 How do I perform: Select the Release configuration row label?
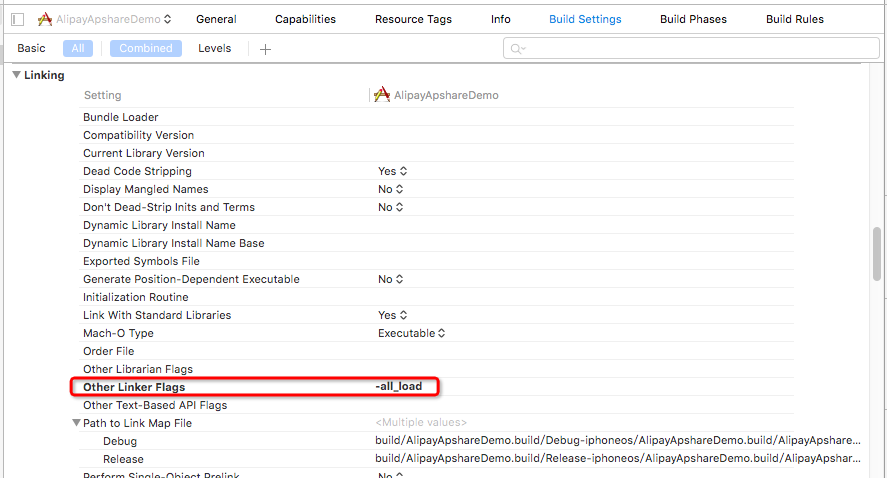click(123, 459)
